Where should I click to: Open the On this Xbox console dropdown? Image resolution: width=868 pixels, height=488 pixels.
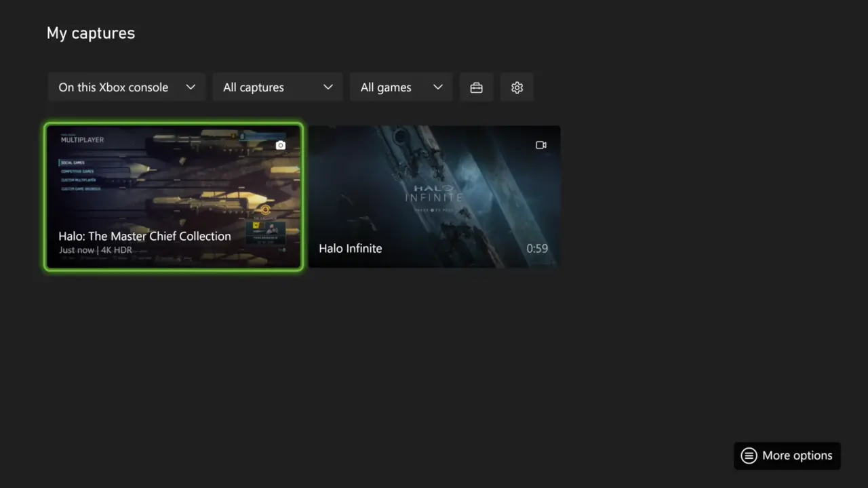pyautogui.click(x=126, y=87)
